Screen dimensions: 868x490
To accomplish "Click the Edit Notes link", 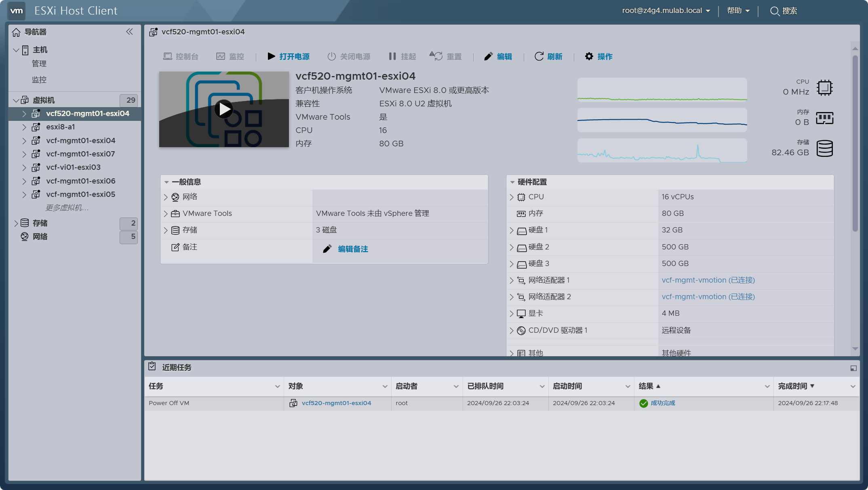I will tap(353, 249).
